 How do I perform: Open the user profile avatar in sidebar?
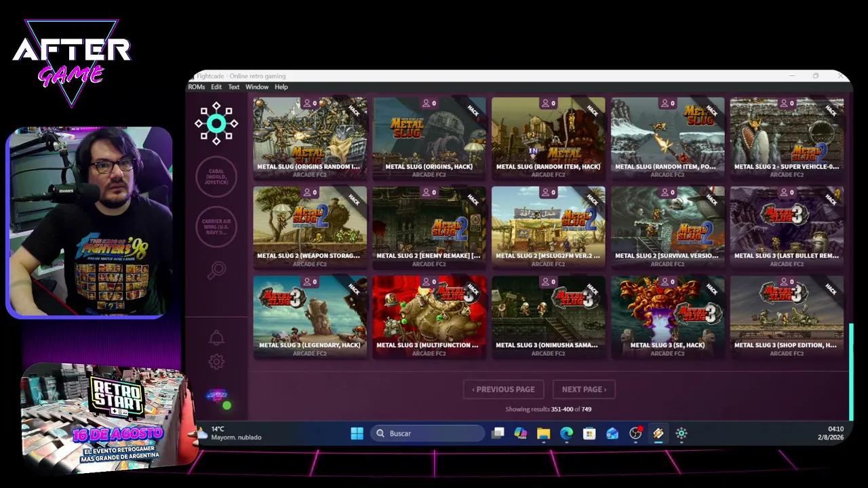pos(218,397)
